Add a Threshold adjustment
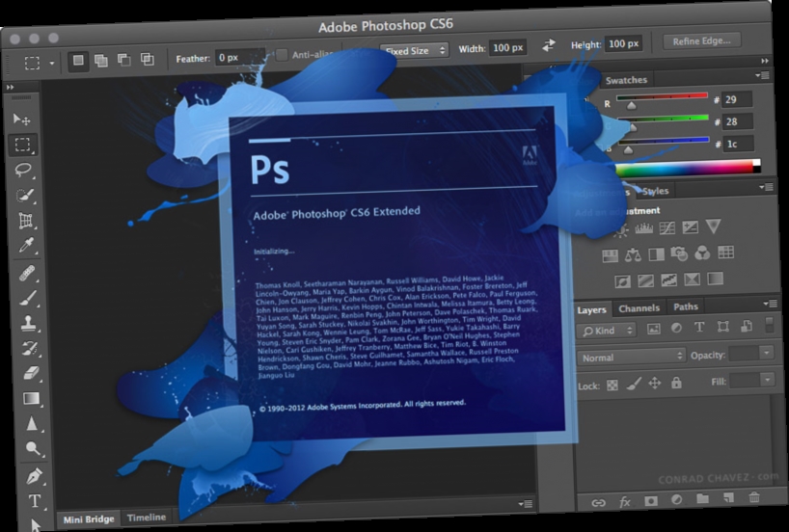789x532 pixels. point(668,280)
